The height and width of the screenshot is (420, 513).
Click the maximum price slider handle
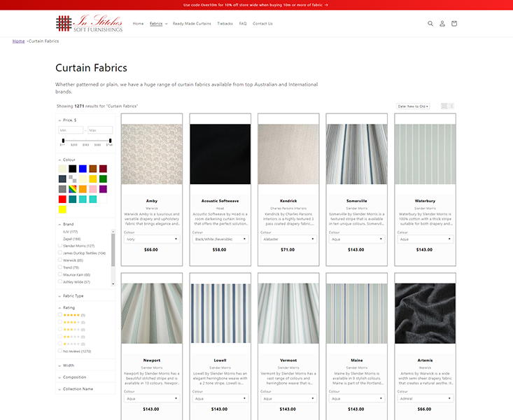pos(111,141)
